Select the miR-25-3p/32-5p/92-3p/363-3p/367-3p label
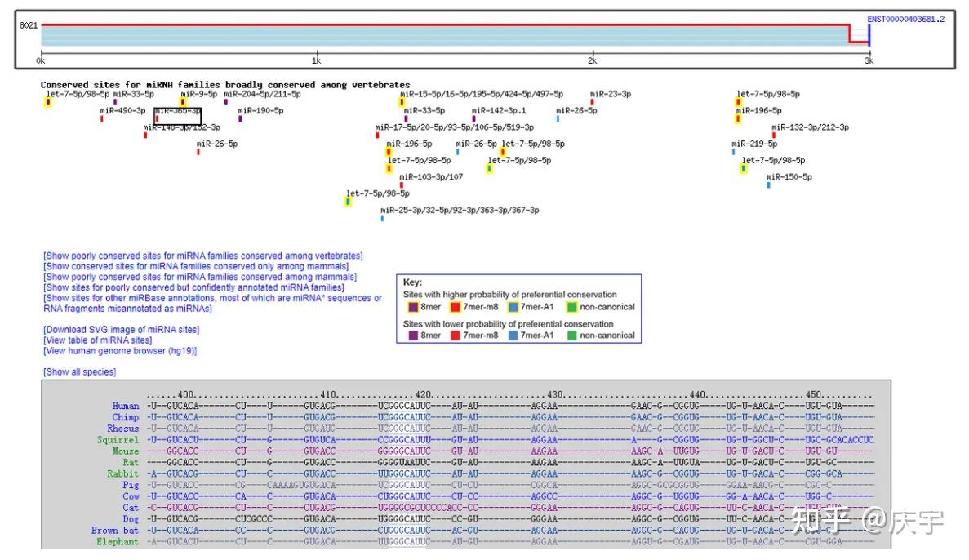Viewport: 969px width, 560px height. (x=460, y=210)
